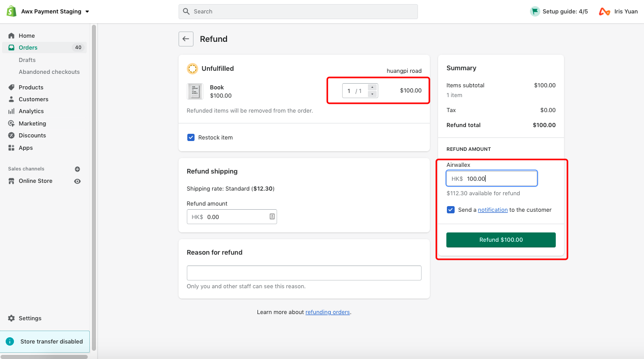644x359 pixels.
Task: Click the back arrow next to Refund
Action: (x=186, y=39)
